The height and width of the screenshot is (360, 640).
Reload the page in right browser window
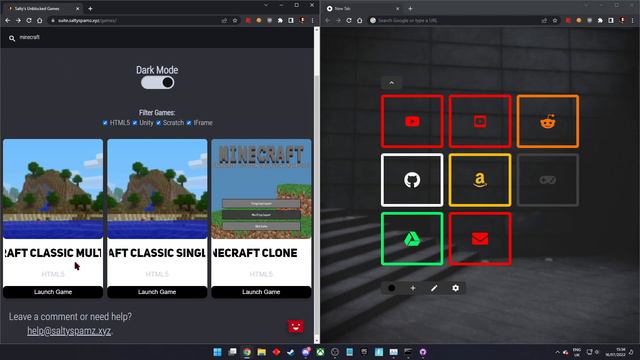pyautogui.click(x=349, y=20)
